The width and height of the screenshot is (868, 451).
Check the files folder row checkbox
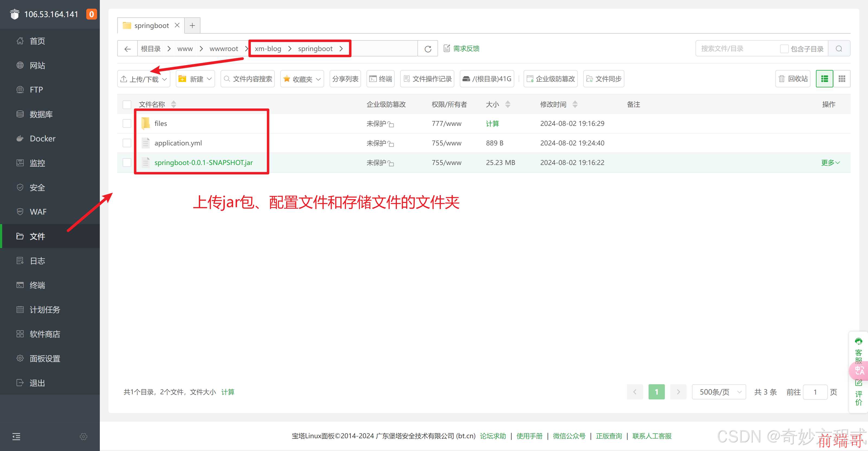pyautogui.click(x=127, y=123)
